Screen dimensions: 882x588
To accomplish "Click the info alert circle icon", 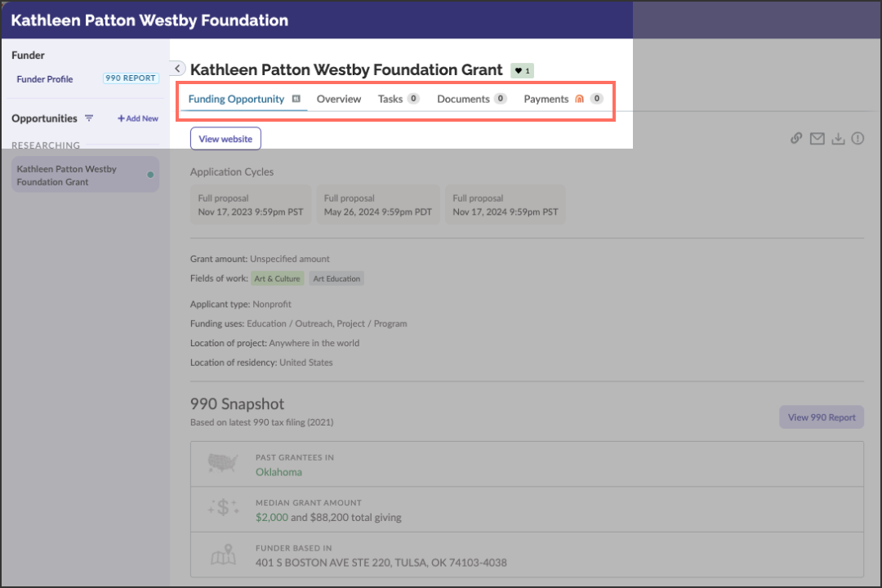I will [857, 138].
